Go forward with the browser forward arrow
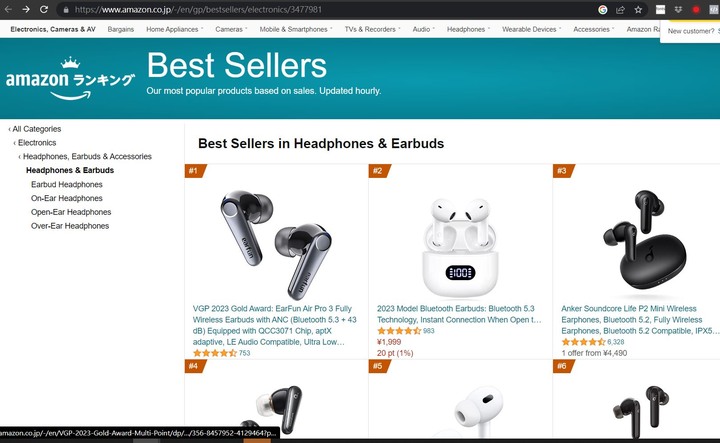 [x=26, y=9]
